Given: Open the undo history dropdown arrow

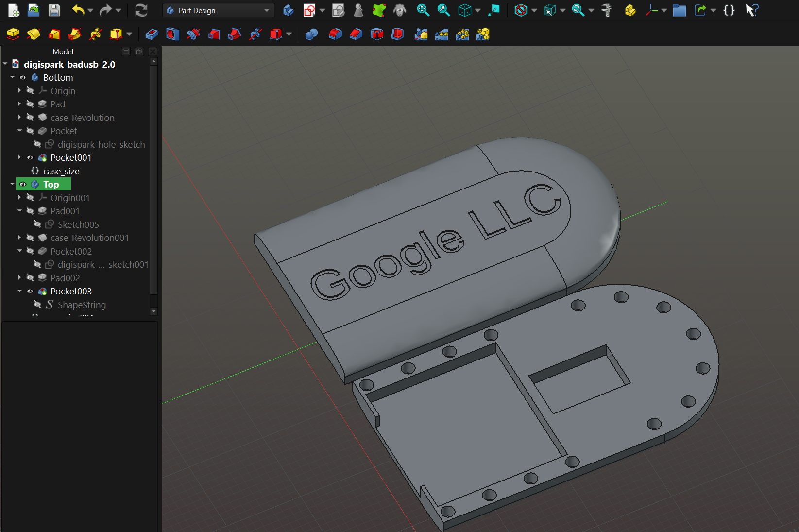Looking at the screenshot, I should click(90, 10).
